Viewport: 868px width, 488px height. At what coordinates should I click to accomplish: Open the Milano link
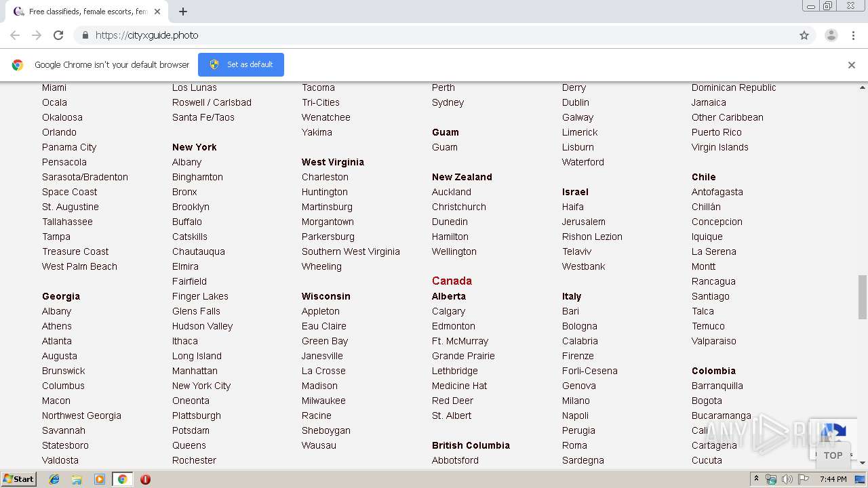pyautogui.click(x=576, y=401)
